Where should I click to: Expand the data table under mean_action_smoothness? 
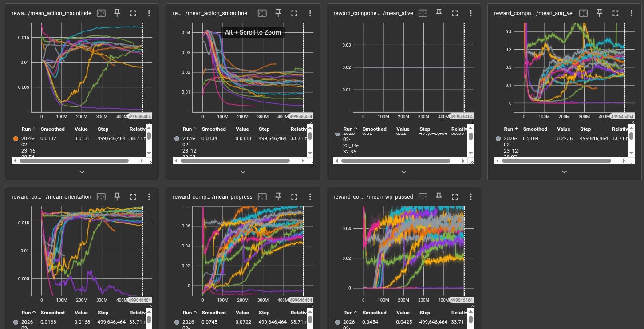(243, 172)
